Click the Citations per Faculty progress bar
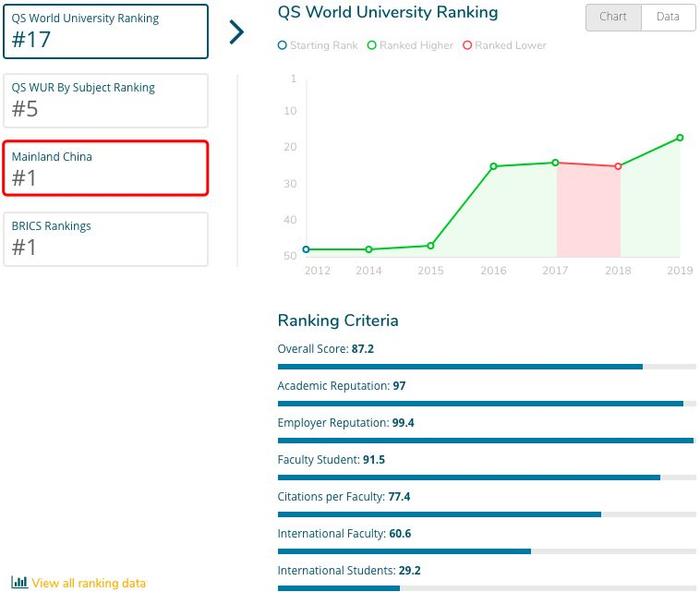The height and width of the screenshot is (593, 700). 487,514
